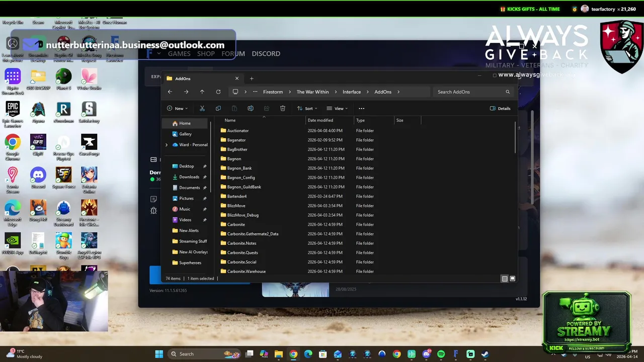Open Epic Games Launcher desktop icon
The height and width of the screenshot is (362, 644).
(13, 115)
